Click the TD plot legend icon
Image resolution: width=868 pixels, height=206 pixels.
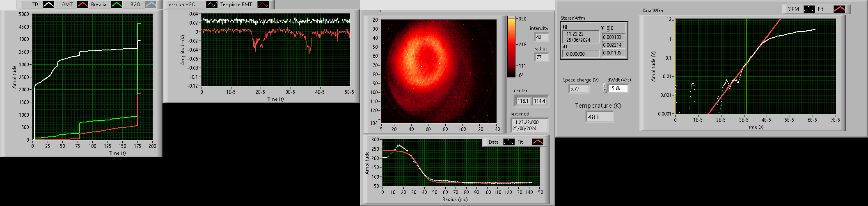coord(49,5)
